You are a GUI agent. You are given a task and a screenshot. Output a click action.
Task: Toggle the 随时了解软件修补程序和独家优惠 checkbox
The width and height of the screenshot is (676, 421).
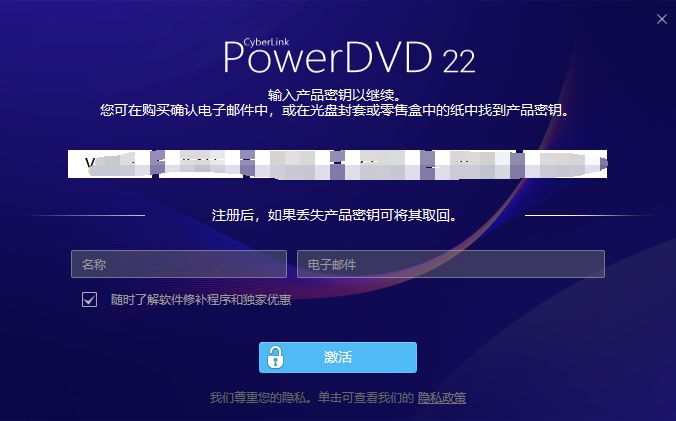(x=89, y=299)
